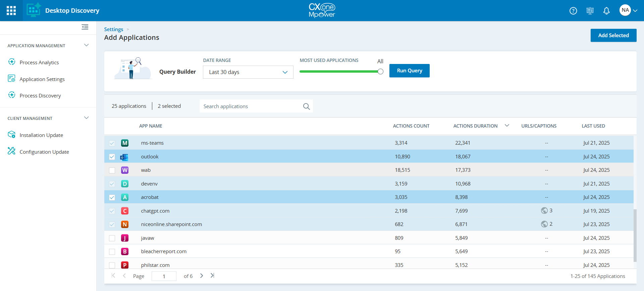Viewport: 644px width, 291px height.
Task: Collapse the Application Management section
Action: (86, 45)
